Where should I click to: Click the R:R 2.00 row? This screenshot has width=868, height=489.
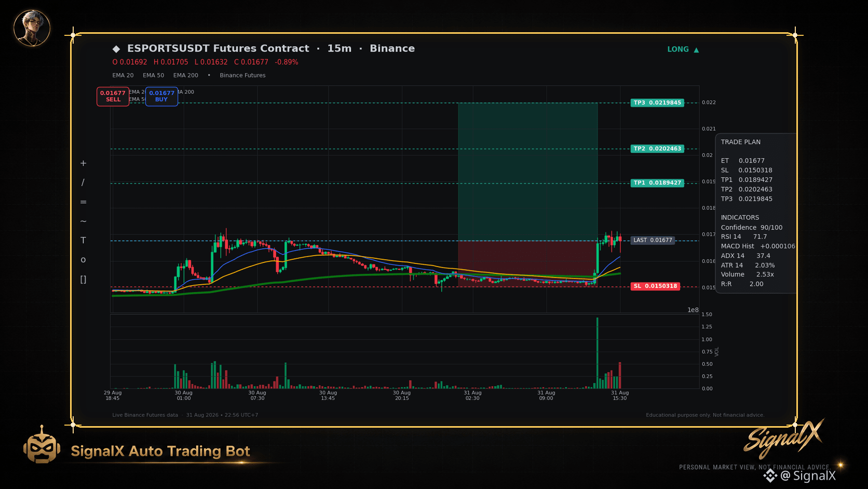[742, 284]
